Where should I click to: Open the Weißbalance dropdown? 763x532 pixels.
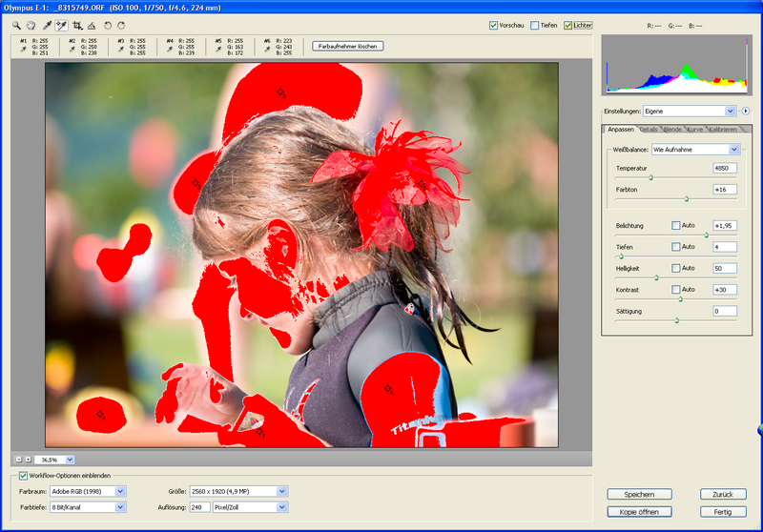click(733, 150)
